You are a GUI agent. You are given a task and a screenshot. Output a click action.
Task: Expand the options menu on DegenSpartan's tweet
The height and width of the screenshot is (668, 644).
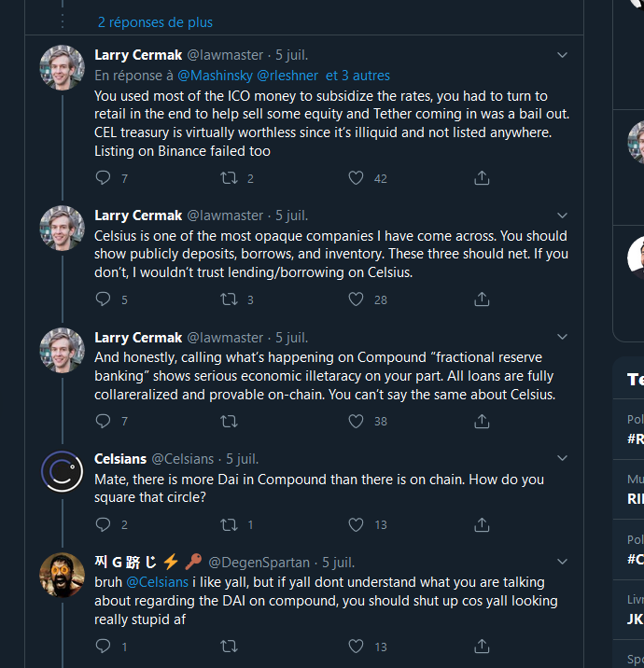(562, 562)
